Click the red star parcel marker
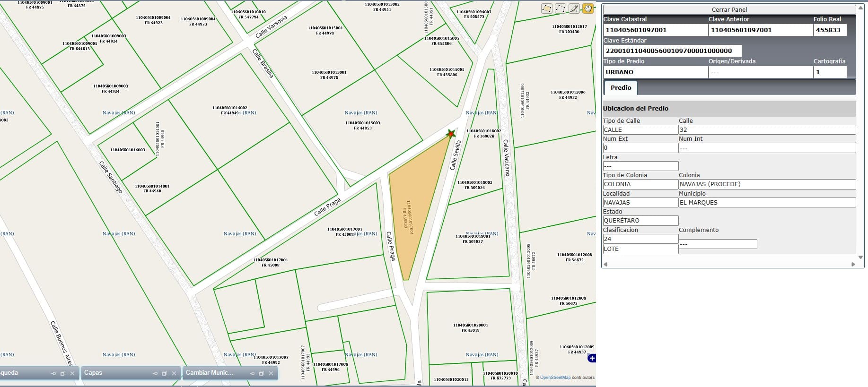This screenshot has height=387, width=868. point(451,134)
